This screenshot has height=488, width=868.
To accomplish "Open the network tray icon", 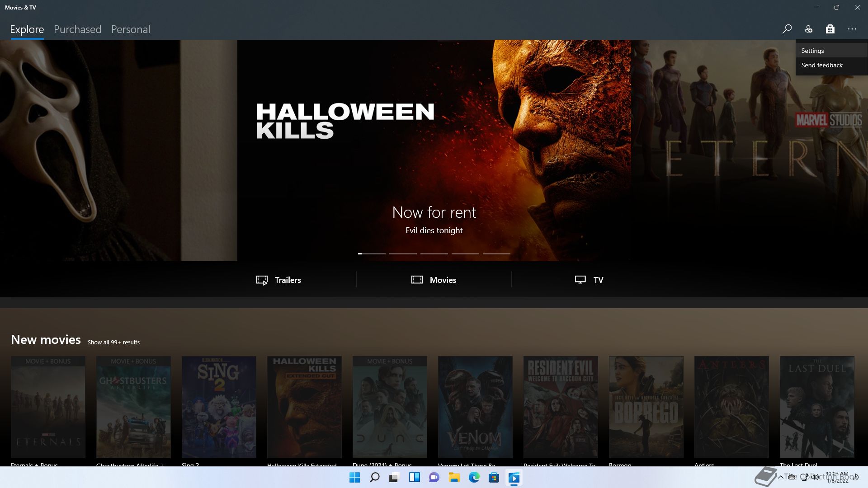I will pos(804,477).
